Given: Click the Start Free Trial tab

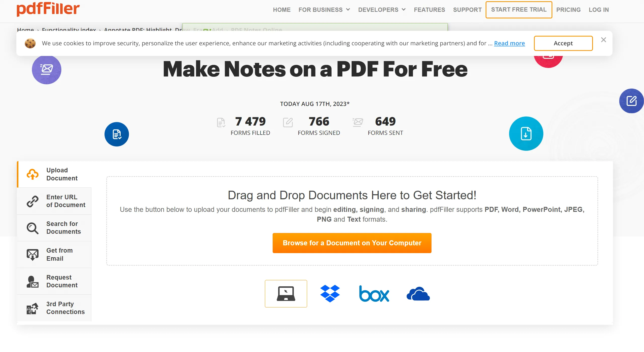Looking at the screenshot, I should (519, 9).
